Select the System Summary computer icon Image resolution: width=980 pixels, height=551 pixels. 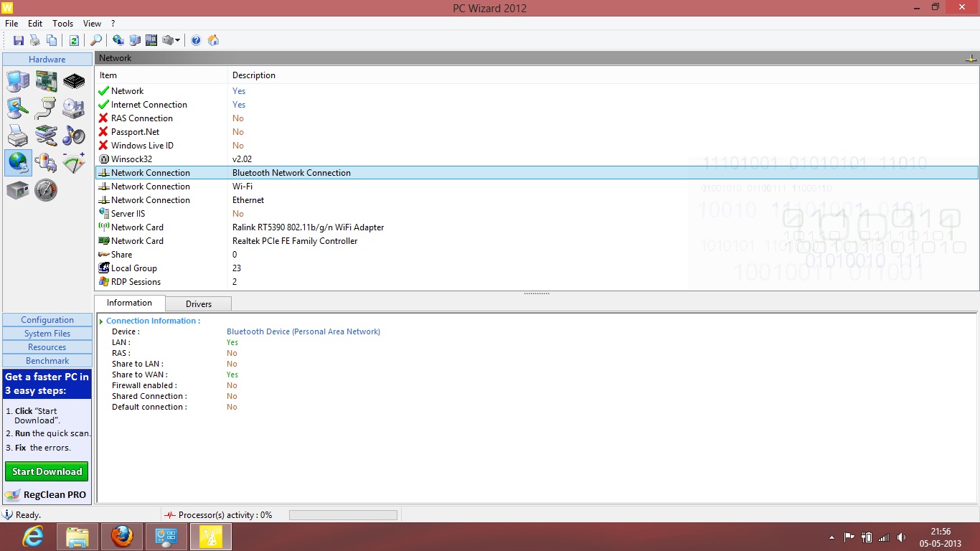(18, 81)
